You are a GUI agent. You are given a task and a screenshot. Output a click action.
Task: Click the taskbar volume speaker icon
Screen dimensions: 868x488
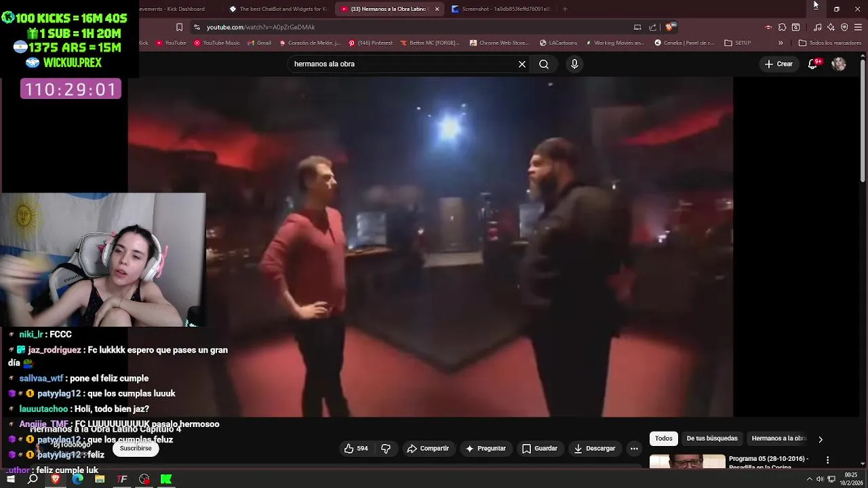pos(820,479)
